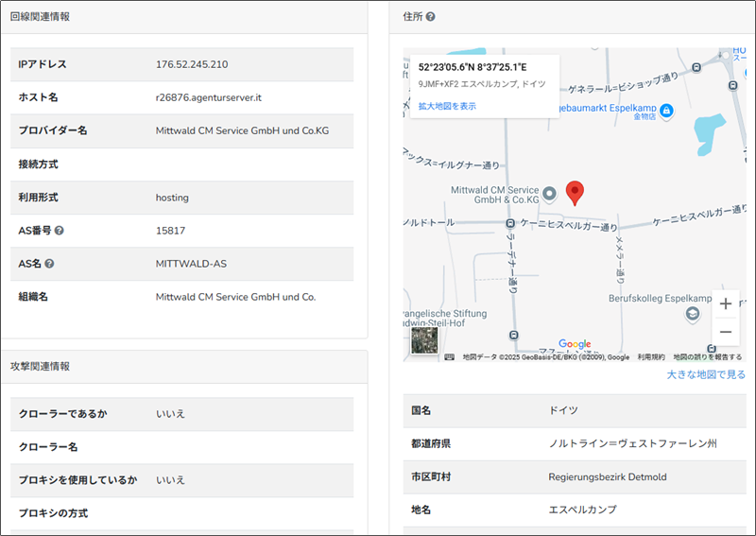The image size is (756, 536).
Task: Open 大きな地図で見る link
Action: pyautogui.click(x=706, y=374)
